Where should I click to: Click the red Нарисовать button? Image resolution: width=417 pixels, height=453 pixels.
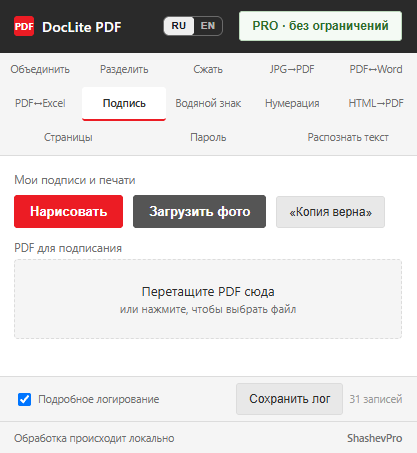(x=68, y=212)
